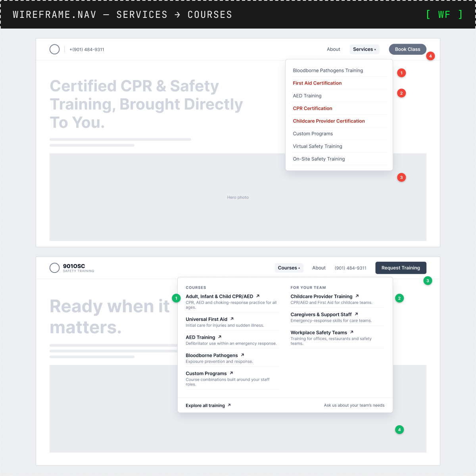Click the 901OSC brand name
Screen dimensions: 476x476
click(x=74, y=266)
